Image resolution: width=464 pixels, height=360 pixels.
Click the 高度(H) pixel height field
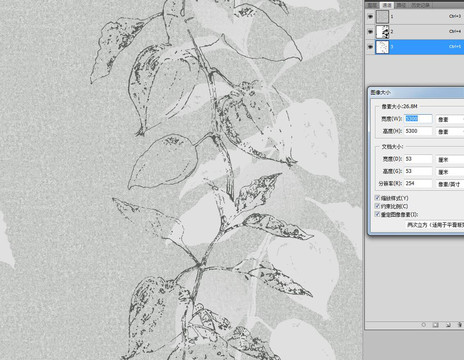coord(418,131)
